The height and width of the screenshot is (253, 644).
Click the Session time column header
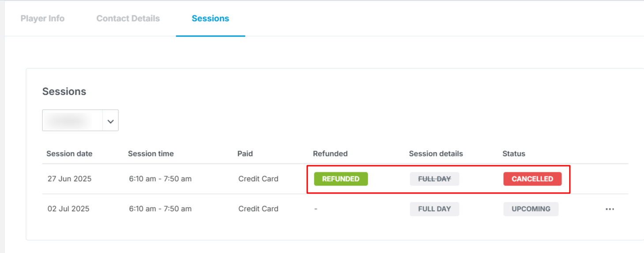tap(151, 154)
